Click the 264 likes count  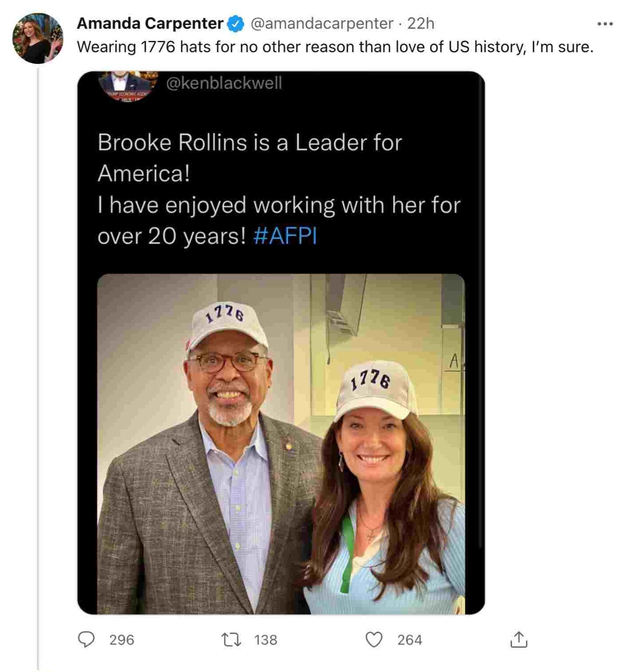(x=410, y=640)
